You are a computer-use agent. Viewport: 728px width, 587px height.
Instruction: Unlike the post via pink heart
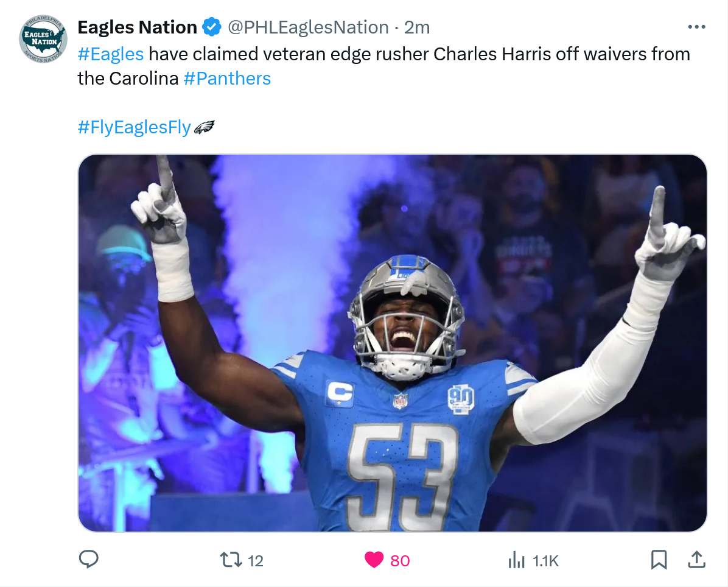pos(374,560)
